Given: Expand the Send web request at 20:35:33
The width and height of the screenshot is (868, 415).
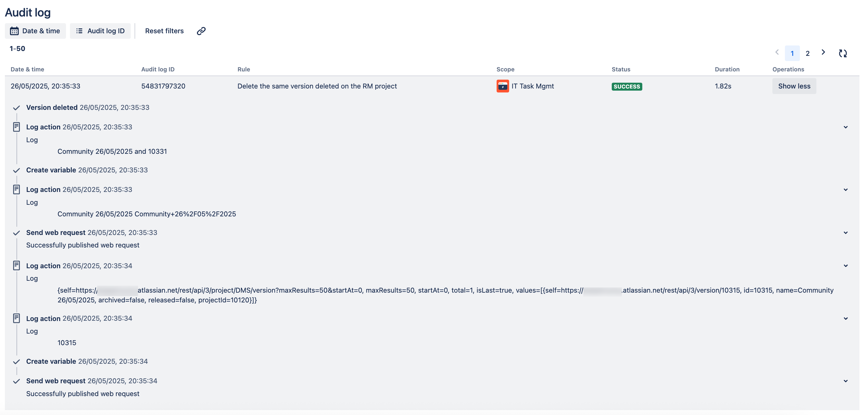Looking at the screenshot, I should coord(846,233).
